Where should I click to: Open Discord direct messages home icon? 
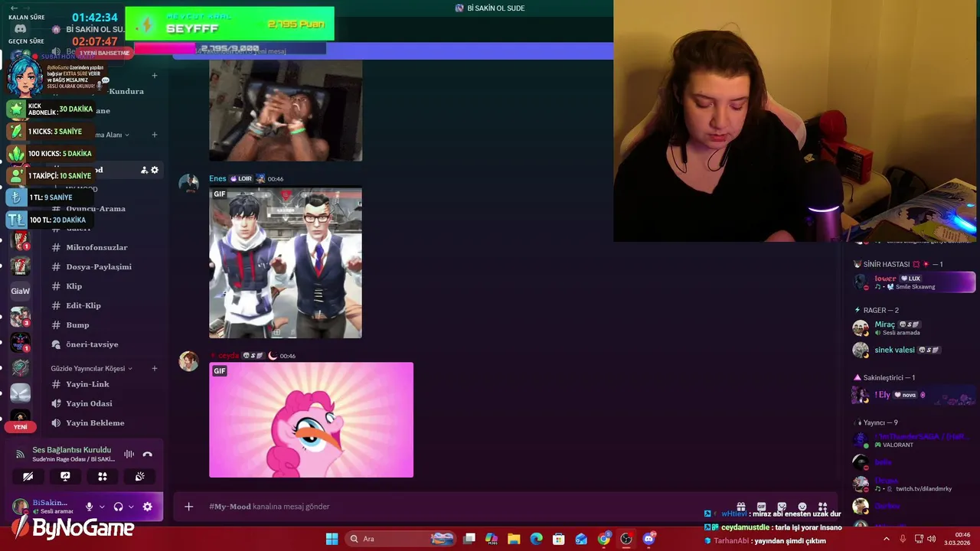point(21,29)
